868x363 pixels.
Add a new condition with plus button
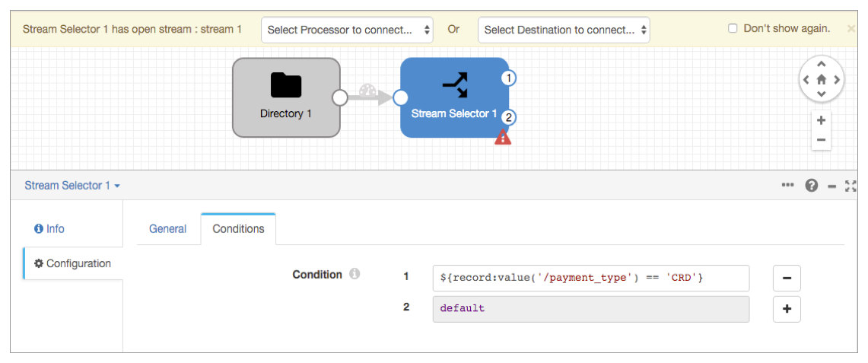[787, 309]
